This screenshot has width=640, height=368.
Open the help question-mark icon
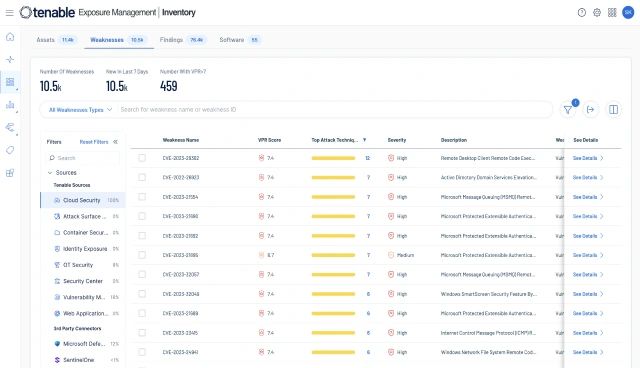click(582, 13)
